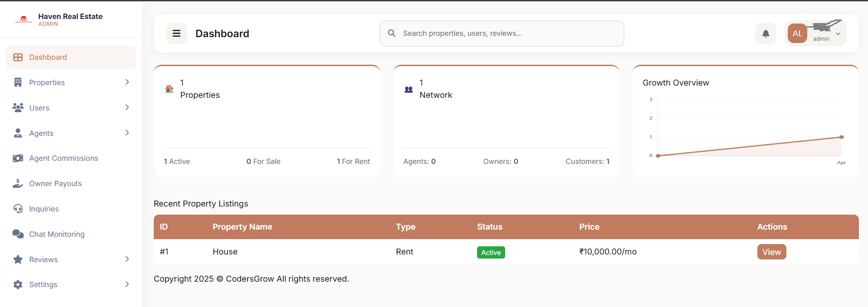Click the View button for House

tap(771, 252)
